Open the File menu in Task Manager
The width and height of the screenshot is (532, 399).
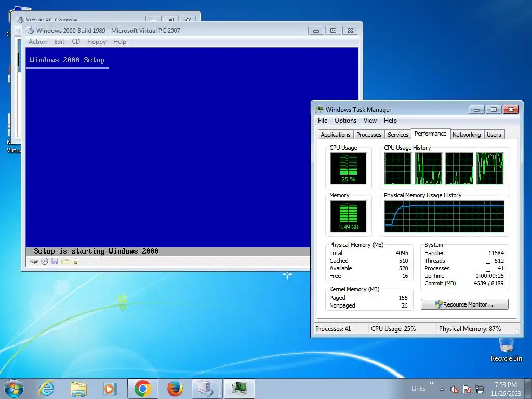pos(323,121)
